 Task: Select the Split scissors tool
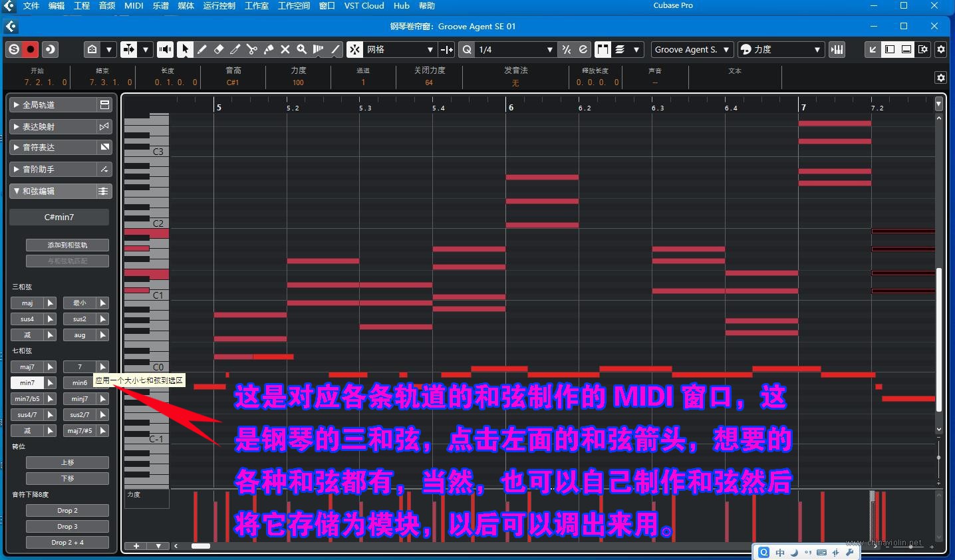tap(251, 49)
